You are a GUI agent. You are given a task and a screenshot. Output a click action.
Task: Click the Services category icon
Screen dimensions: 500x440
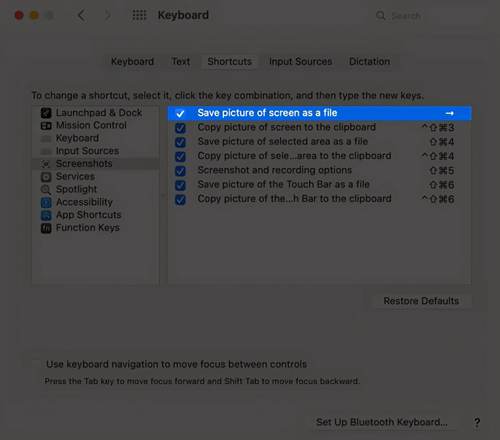tap(46, 177)
